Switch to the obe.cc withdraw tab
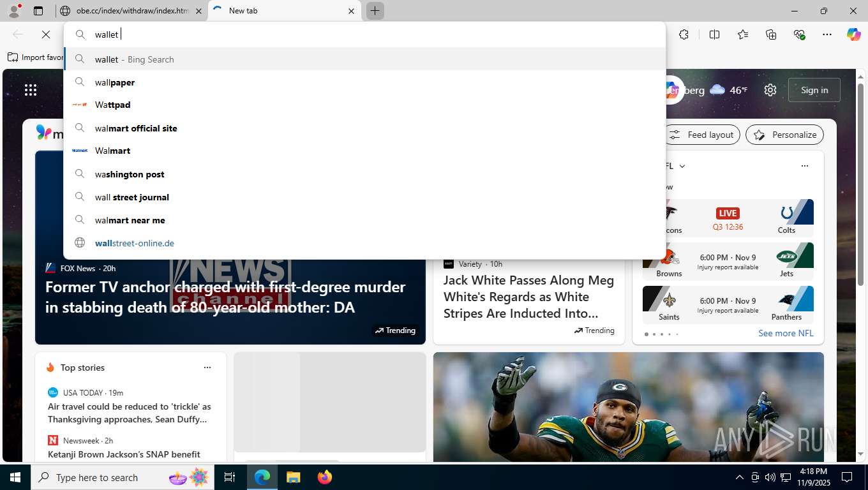The width and height of the screenshot is (868, 490). pyautogui.click(x=131, y=11)
